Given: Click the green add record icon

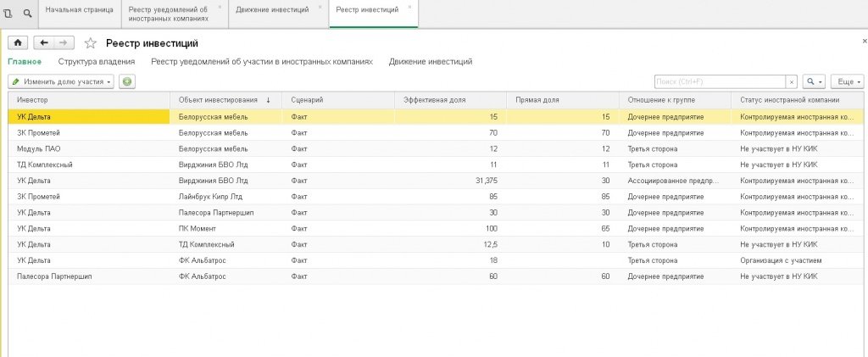Looking at the screenshot, I should tap(127, 82).
